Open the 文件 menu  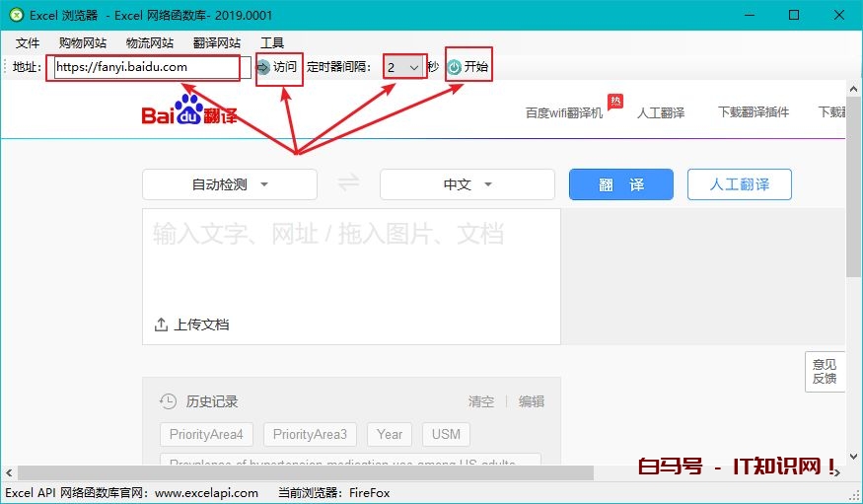click(x=28, y=43)
